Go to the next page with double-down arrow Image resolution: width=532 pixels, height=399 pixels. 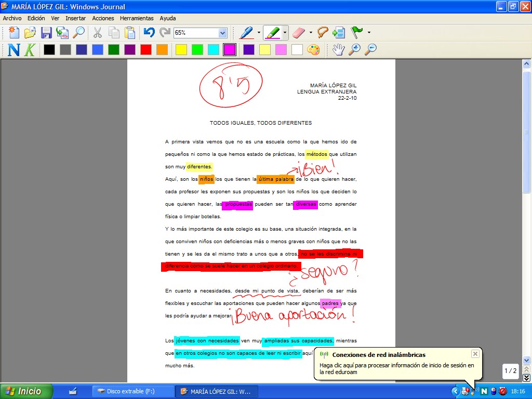[x=527, y=378]
